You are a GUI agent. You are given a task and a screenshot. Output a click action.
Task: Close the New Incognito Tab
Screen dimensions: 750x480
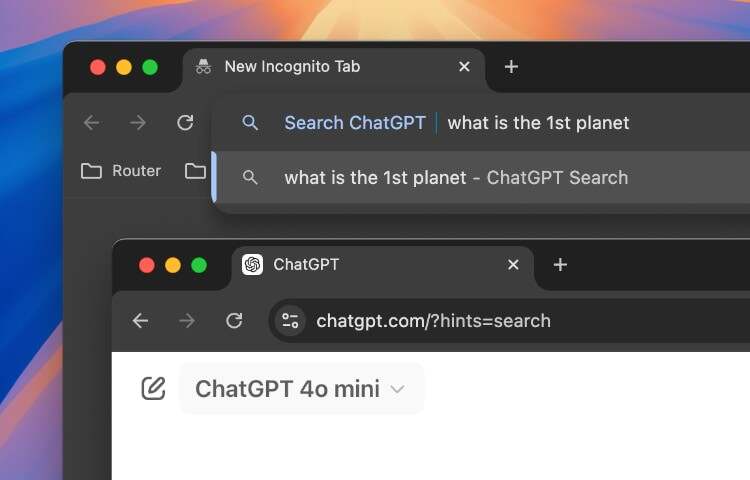click(464, 67)
